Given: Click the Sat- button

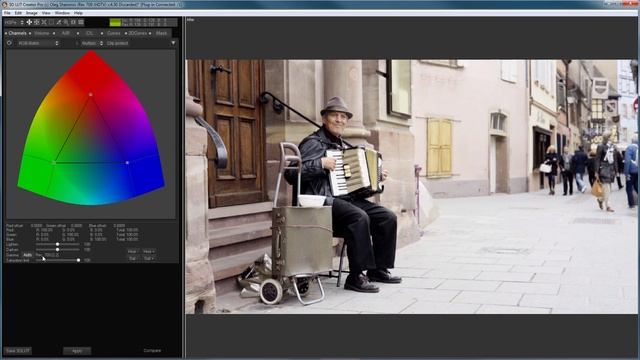Looking at the screenshot, I should tap(133, 258).
